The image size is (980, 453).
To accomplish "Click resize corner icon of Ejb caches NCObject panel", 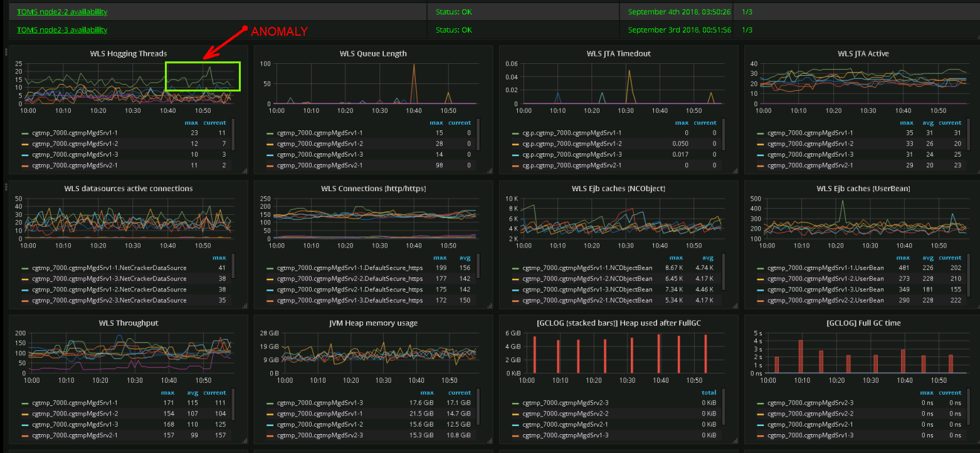I will (735, 305).
